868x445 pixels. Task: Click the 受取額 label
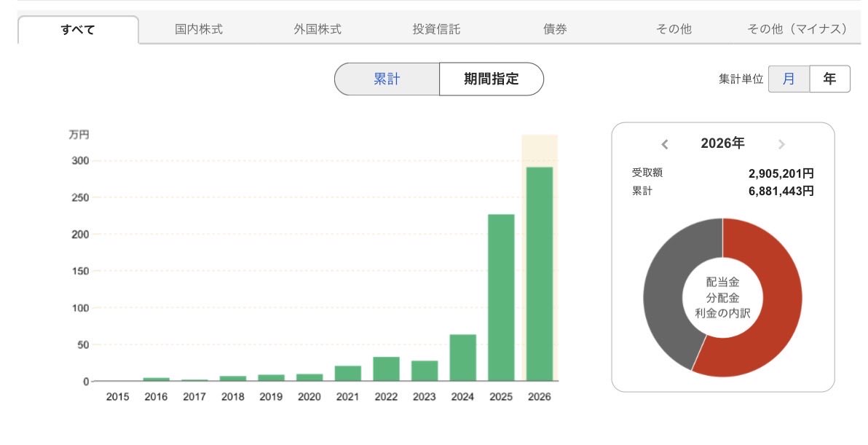tap(647, 173)
